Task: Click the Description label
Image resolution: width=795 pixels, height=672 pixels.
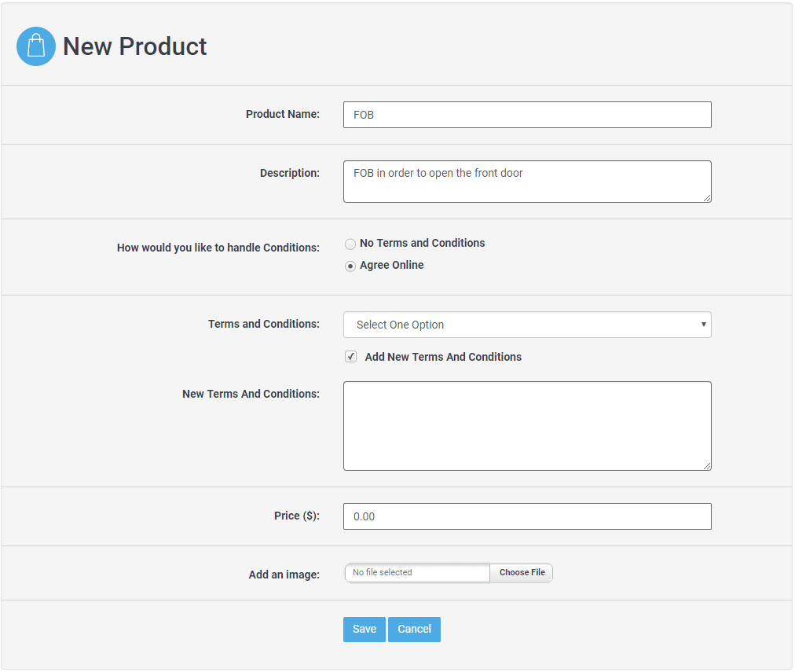Action: click(289, 173)
